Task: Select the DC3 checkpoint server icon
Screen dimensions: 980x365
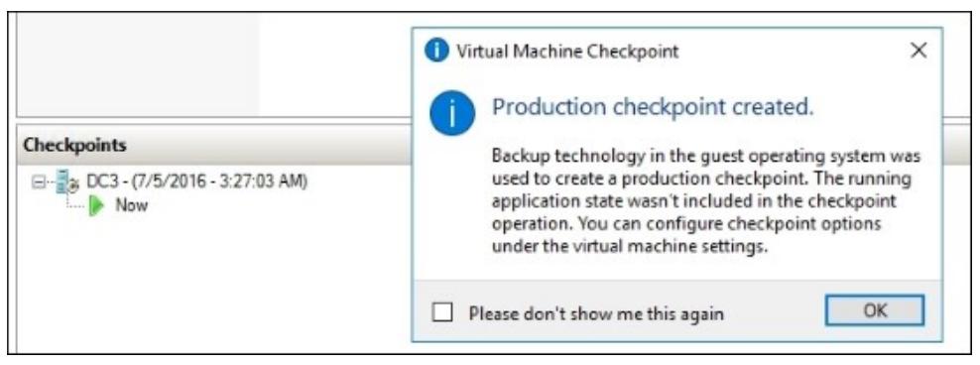Action: [x=65, y=183]
